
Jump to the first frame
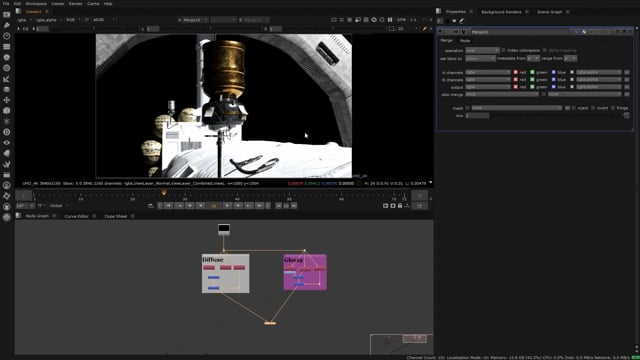tap(168, 206)
